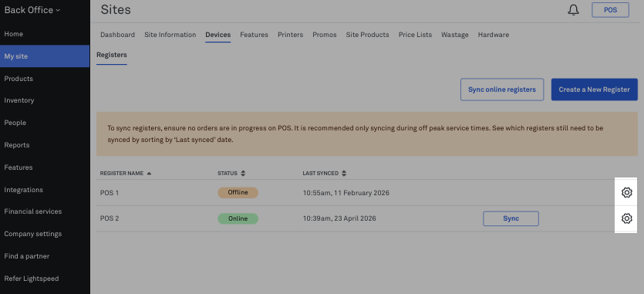Open the Hardware tab
The width and height of the screenshot is (644, 294).
coord(494,35)
